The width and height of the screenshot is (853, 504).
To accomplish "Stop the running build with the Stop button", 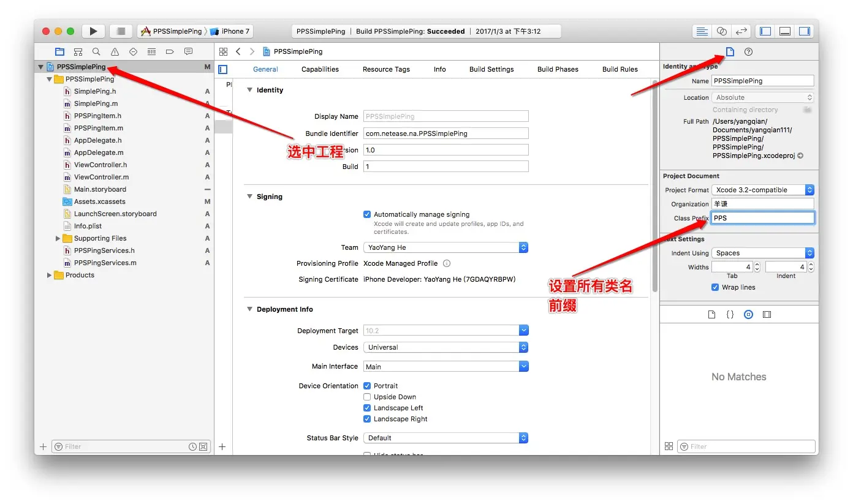I will 121,31.
